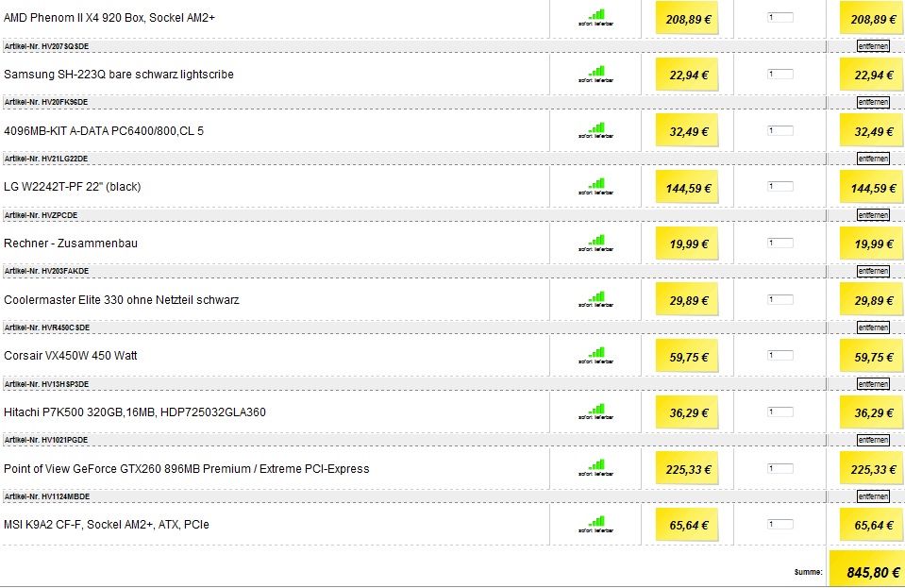
Task: Click availability icon for AMD Phenom II X4 920
Action: tap(595, 17)
